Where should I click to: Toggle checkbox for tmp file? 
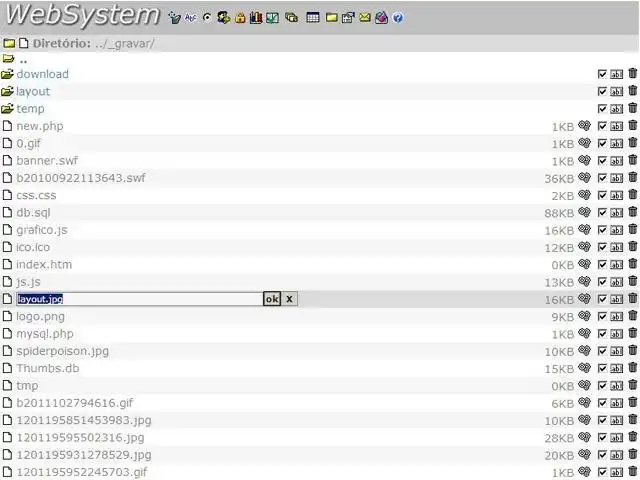[602, 385]
